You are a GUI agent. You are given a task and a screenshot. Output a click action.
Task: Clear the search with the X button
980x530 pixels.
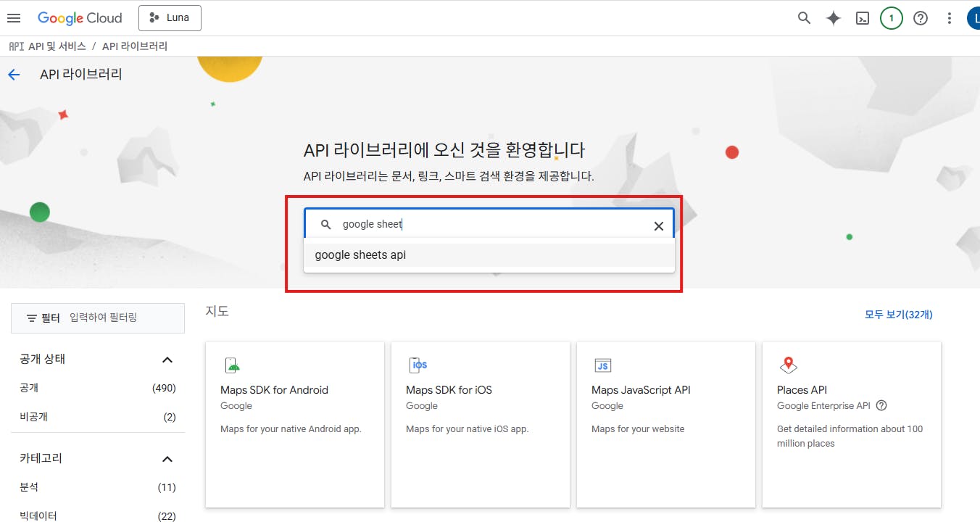point(659,225)
